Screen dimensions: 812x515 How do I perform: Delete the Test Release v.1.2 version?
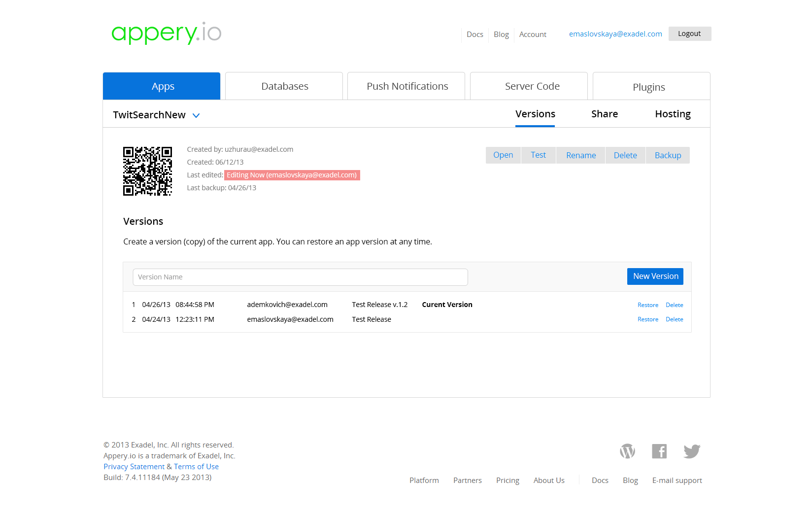click(x=675, y=305)
